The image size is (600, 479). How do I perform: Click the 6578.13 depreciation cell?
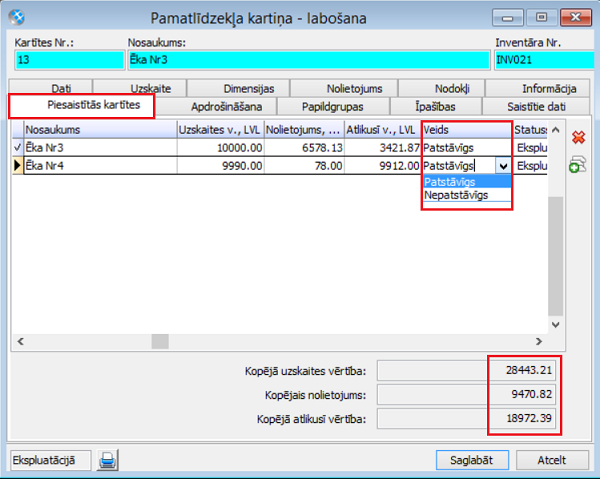tap(304, 148)
